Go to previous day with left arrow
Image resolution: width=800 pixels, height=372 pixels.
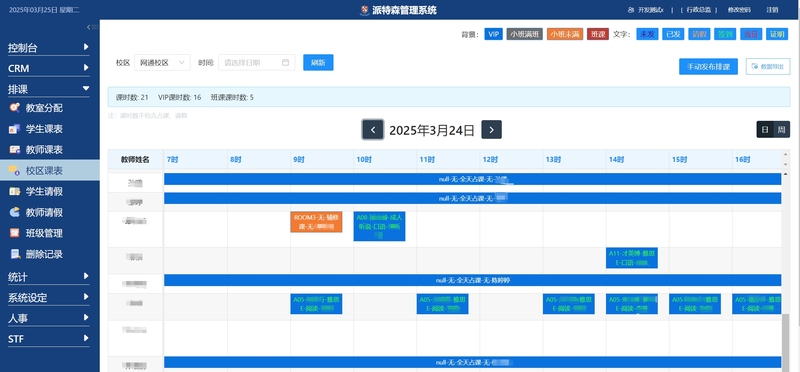(373, 130)
